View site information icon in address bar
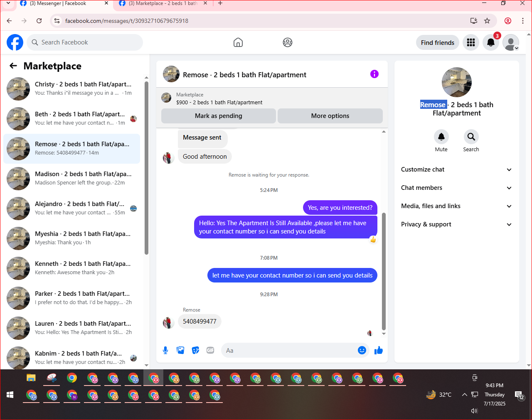The width and height of the screenshot is (532, 420). (57, 21)
